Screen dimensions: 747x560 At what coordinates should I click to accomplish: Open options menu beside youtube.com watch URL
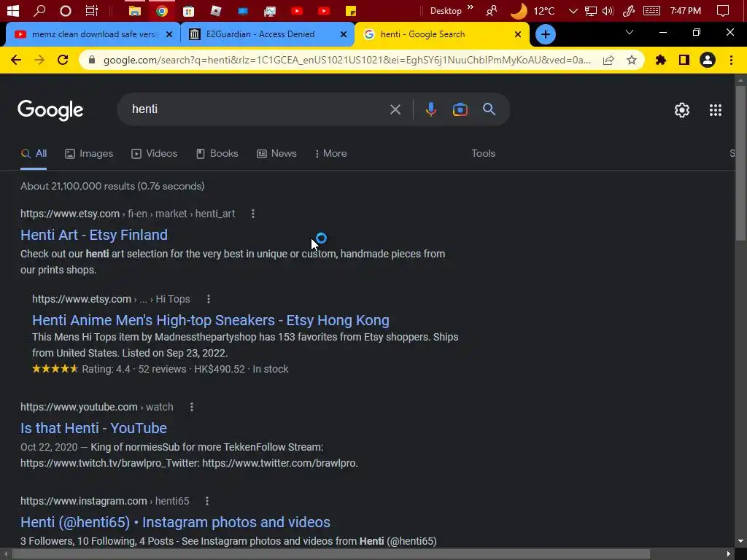tap(192, 407)
